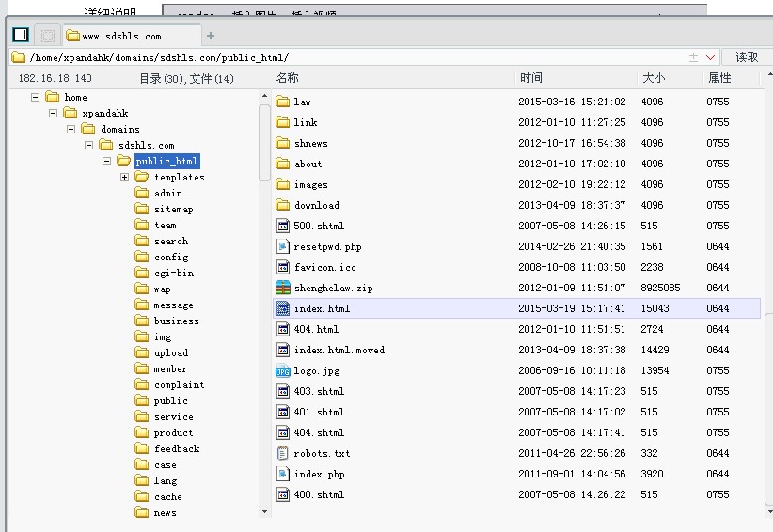Collapse the sdshls.com tree node
Screen dimensions: 773x532
coord(88,145)
